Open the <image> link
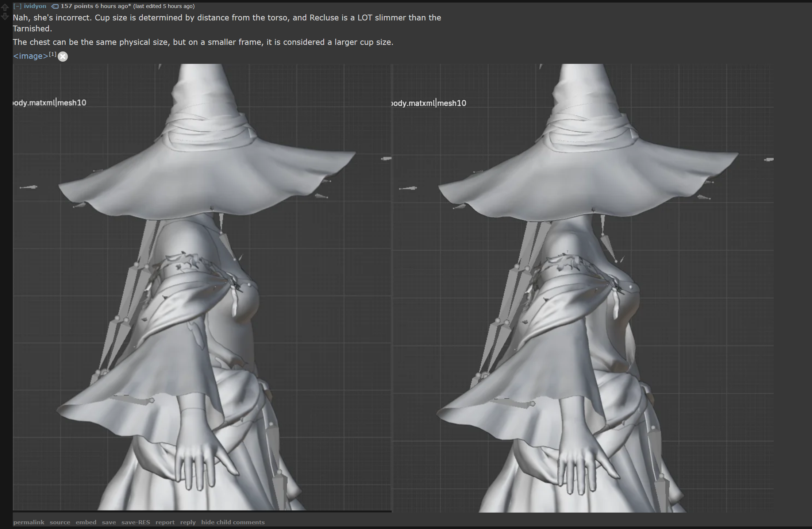This screenshot has height=529, width=812. point(31,56)
